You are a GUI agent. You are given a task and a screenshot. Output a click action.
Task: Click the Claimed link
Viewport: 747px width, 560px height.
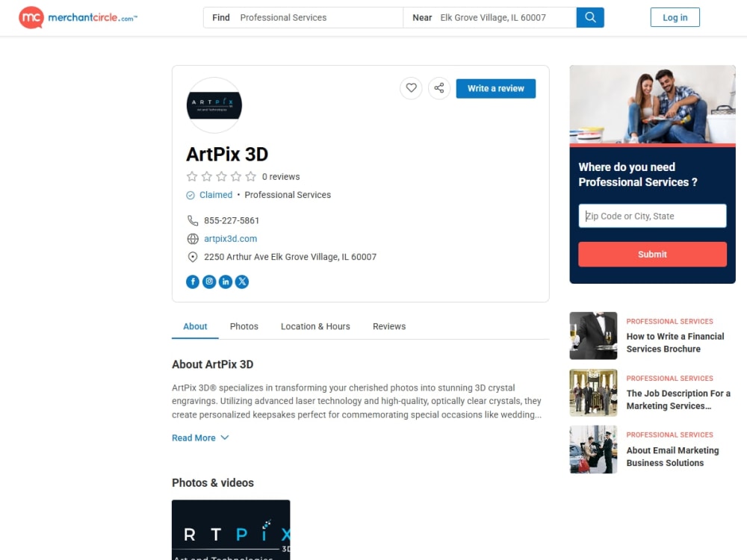pyautogui.click(x=216, y=195)
